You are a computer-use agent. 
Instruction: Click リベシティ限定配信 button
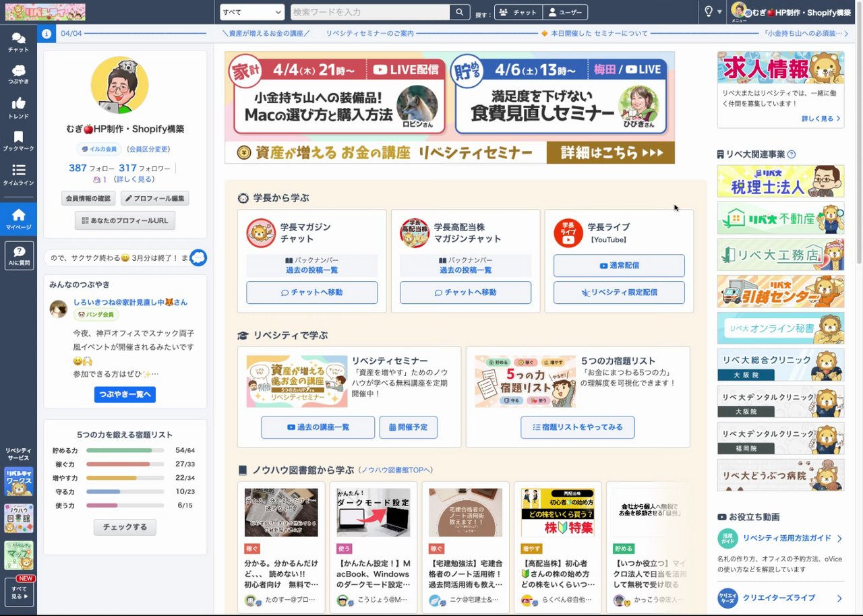click(619, 292)
